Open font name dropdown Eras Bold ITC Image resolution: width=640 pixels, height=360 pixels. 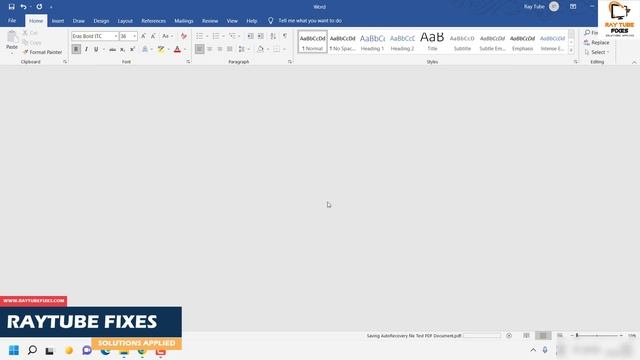tap(116, 36)
